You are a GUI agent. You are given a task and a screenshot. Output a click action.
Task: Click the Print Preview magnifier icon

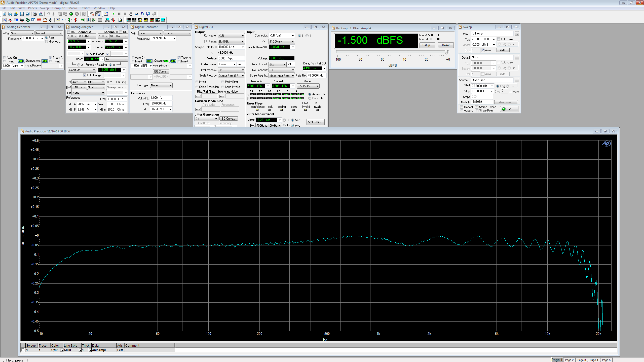[x=40, y=14]
